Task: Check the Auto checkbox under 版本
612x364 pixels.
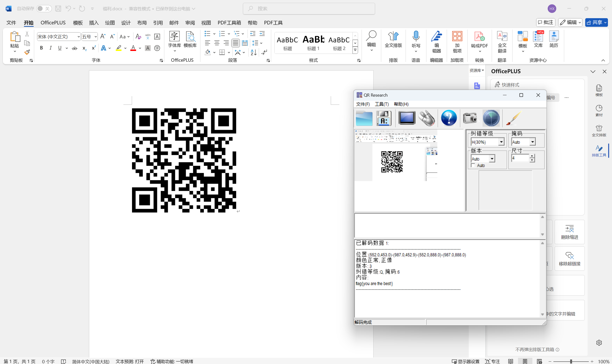Action: click(x=473, y=165)
